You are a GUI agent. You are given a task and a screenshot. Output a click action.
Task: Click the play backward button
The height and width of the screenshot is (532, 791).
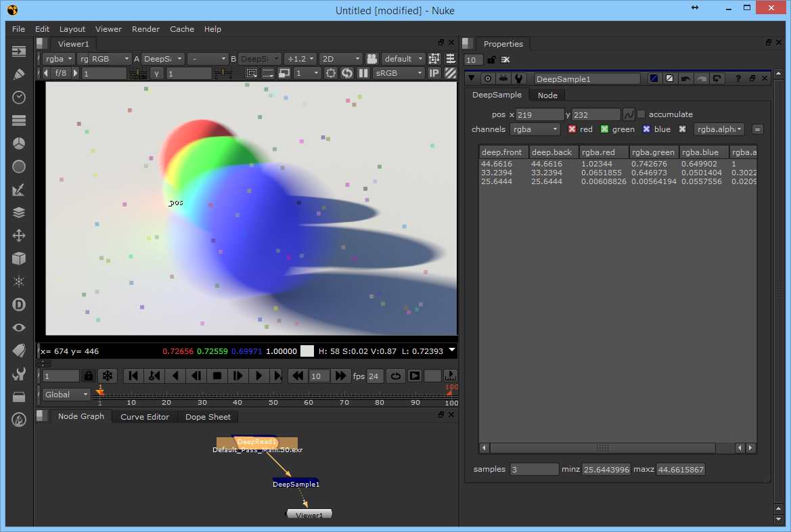pyautogui.click(x=175, y=376)
